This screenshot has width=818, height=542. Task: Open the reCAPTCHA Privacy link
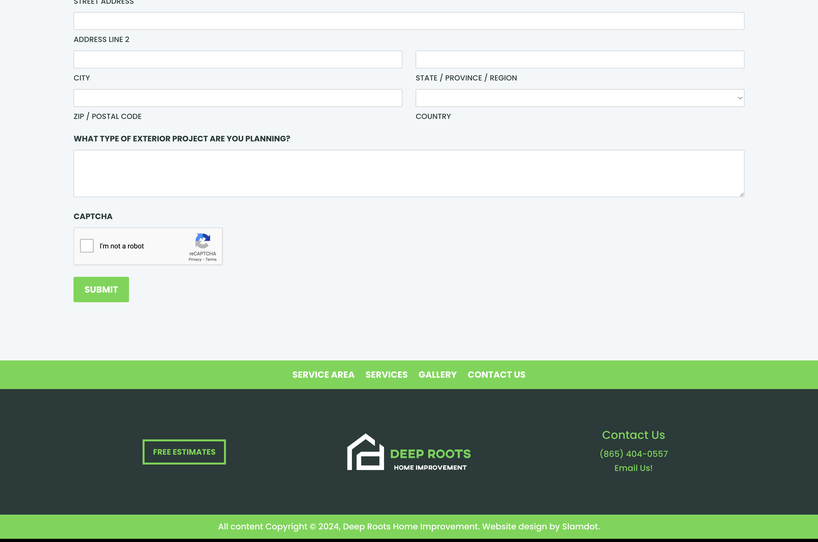tap(194, 260)
